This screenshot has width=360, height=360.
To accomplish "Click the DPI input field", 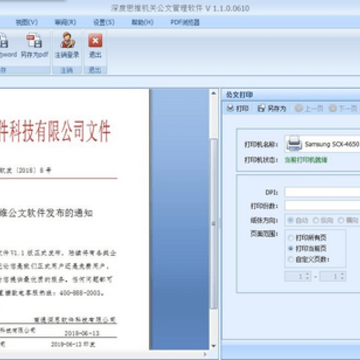I will [x=322, y=192].
